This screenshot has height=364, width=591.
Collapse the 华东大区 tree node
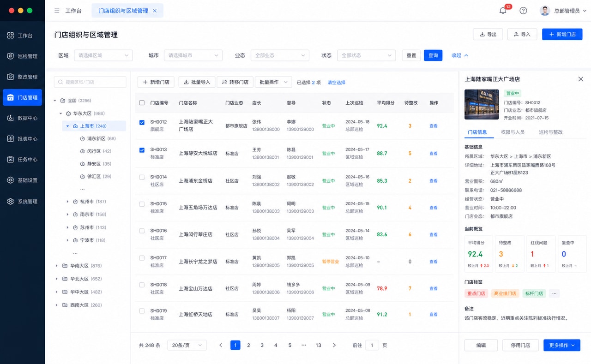[60, 113]
